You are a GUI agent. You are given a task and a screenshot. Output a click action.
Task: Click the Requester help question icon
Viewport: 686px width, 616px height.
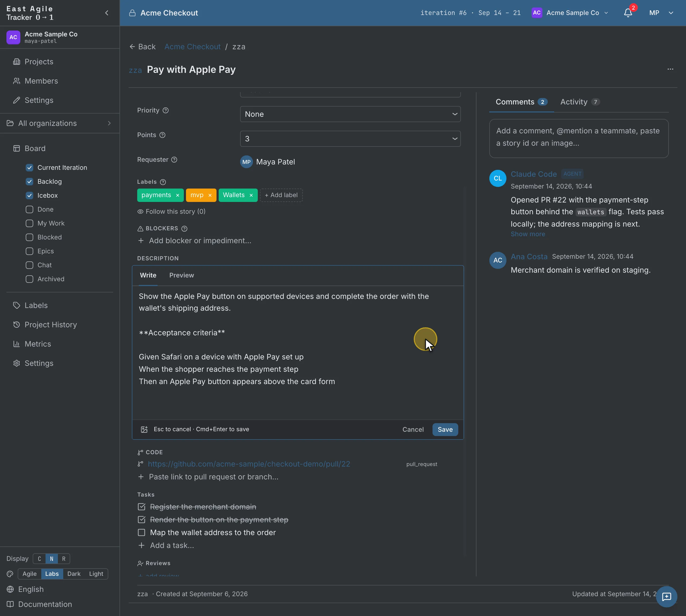tap(174, 160)
